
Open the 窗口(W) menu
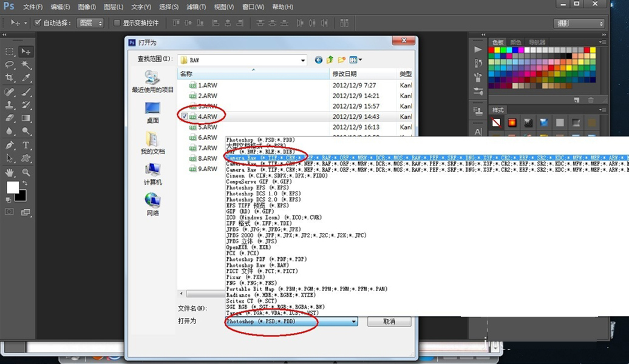[253, 7]
